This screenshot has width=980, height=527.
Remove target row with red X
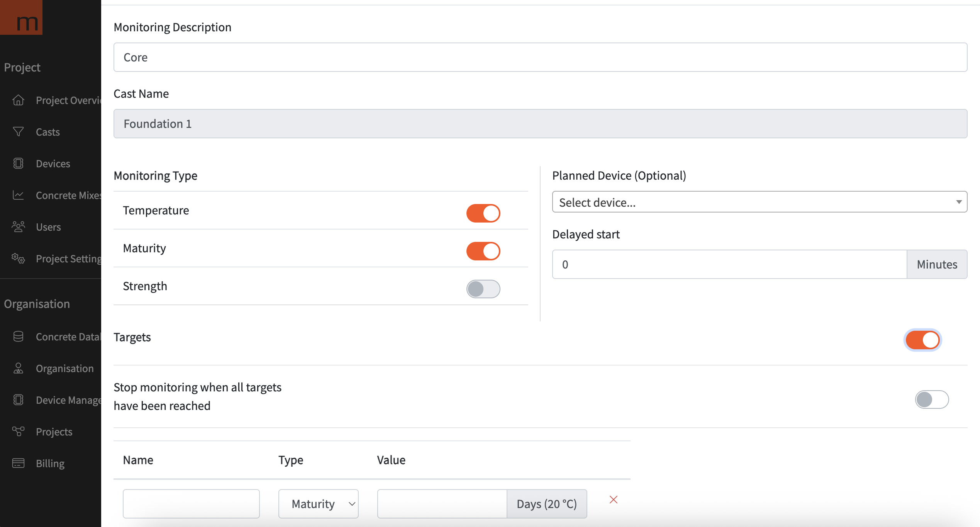pyautogui.click(x=613, y=500)
